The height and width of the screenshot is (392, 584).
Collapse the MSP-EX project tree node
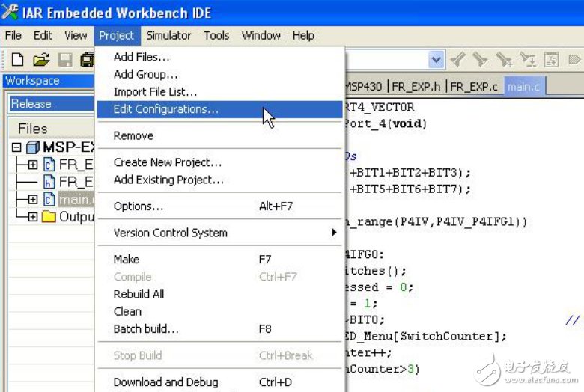point(16,147)
